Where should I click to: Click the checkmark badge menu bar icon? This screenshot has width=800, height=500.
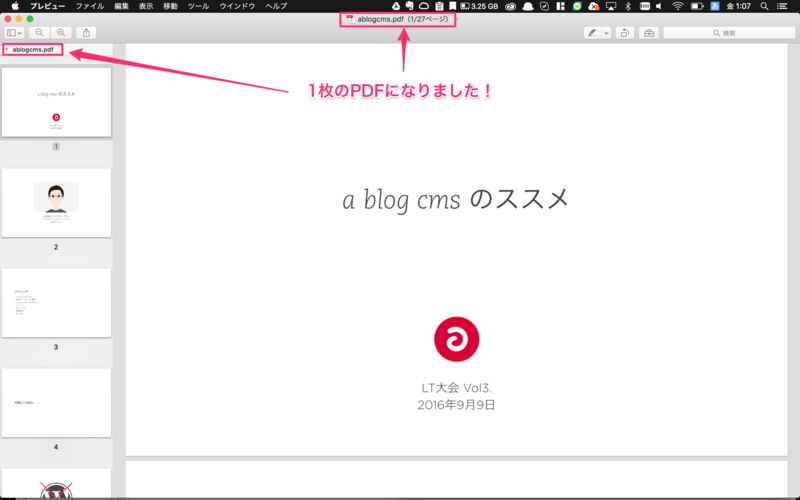(x=544, y=6)
